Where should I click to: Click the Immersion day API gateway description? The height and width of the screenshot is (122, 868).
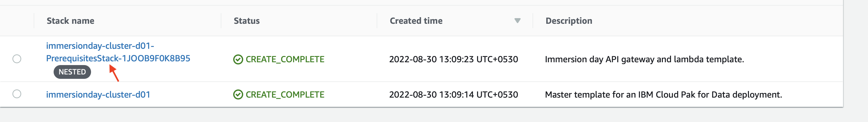click(644, 59)
